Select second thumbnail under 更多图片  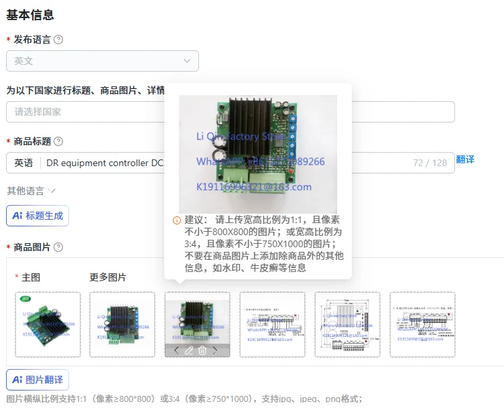(x=122, y=325)
